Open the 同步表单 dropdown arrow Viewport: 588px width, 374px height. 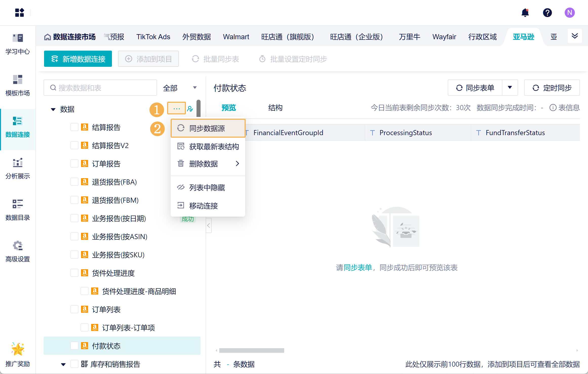510,88
